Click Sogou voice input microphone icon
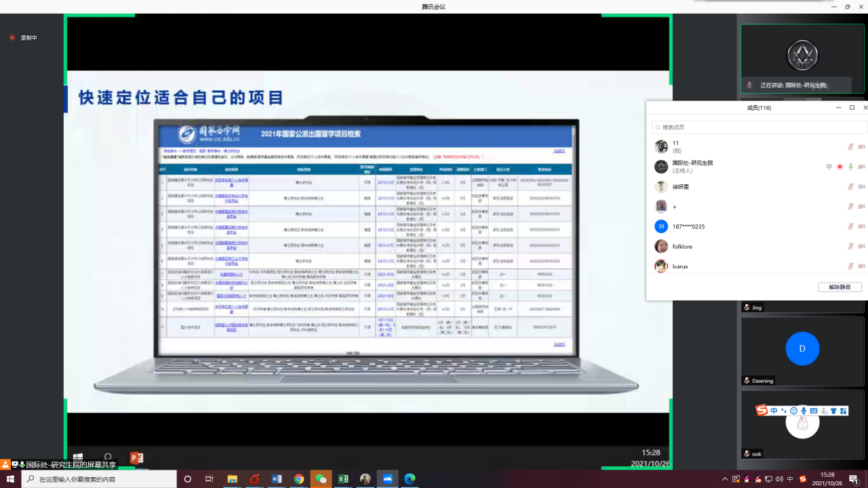This screenshot has height=488, width=868. tap(804, 411)
